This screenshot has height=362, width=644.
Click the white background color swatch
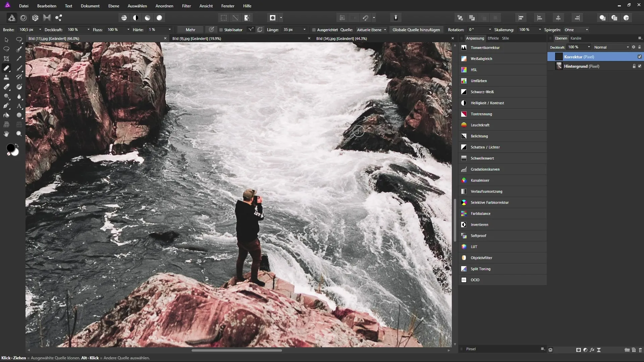[x=16, y=153]
